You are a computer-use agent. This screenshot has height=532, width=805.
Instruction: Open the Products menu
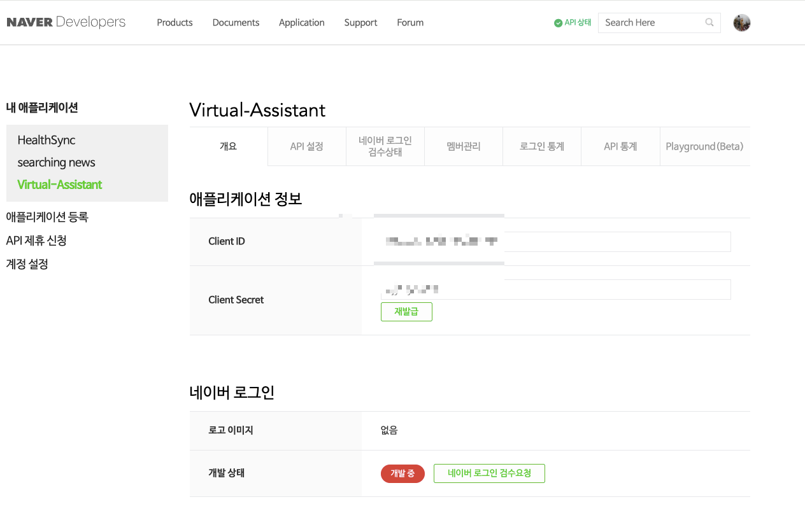[175, 22]
